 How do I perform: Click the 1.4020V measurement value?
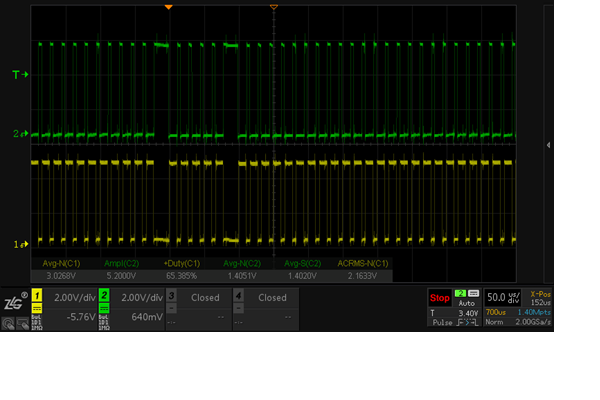302,276
